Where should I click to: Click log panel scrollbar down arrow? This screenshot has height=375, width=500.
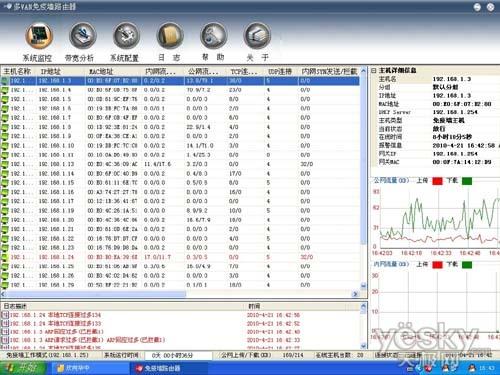(364, 346)
